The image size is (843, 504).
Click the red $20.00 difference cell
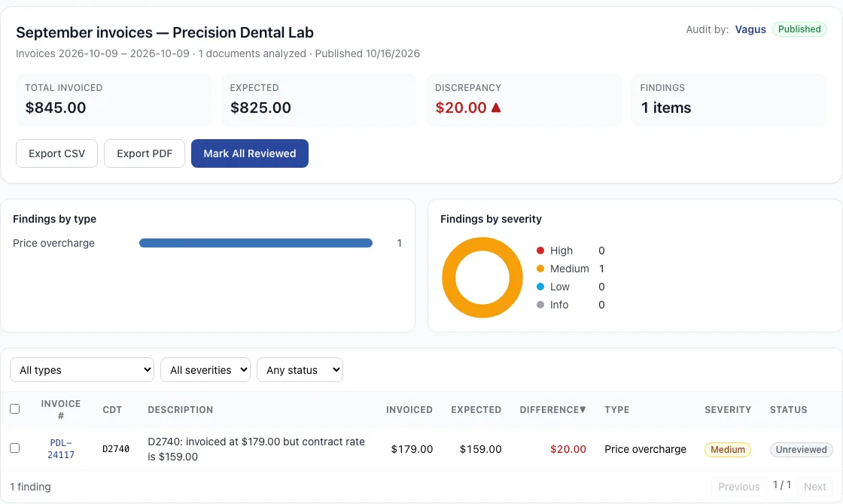click(568, 449)
